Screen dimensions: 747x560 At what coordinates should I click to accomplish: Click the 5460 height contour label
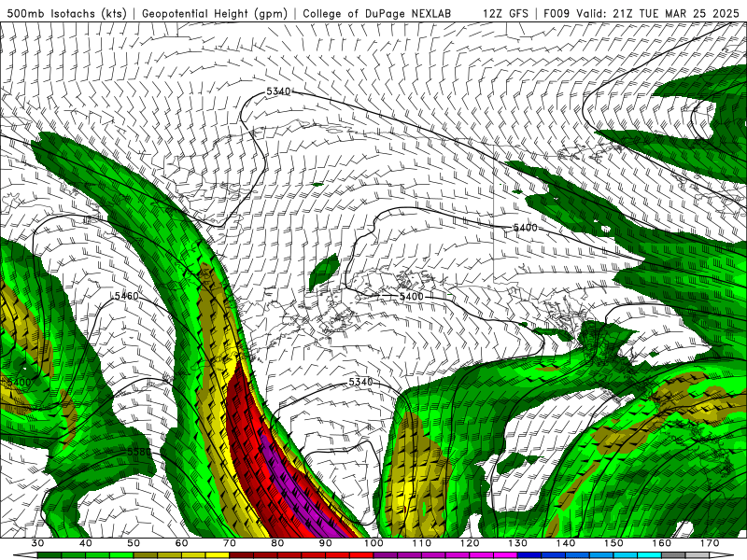click(x=127, y=296)
